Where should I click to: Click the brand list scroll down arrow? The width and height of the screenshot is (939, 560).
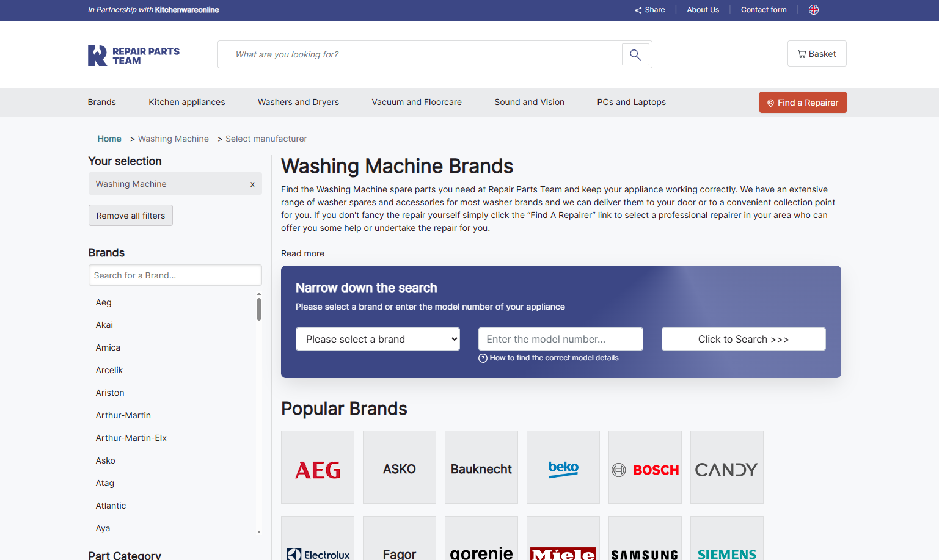coord(259,532)
